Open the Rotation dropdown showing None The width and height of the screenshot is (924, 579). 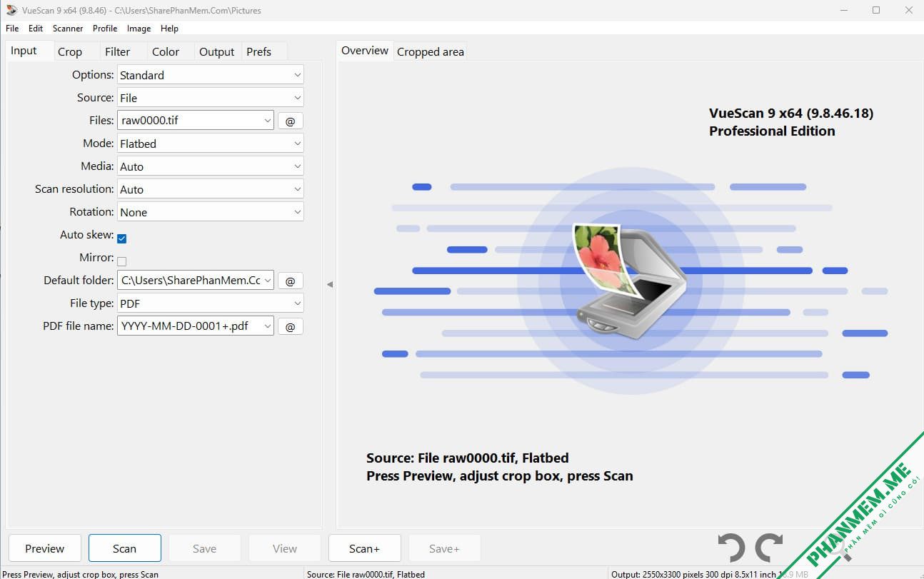point(210,212)
